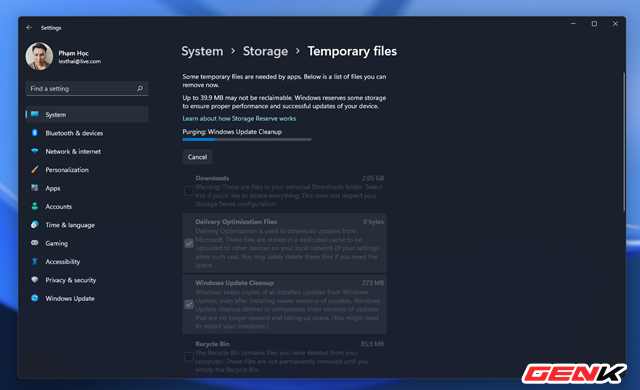
Task: Click the Bluetooth icon in sidebar
Action: point(35,133)
